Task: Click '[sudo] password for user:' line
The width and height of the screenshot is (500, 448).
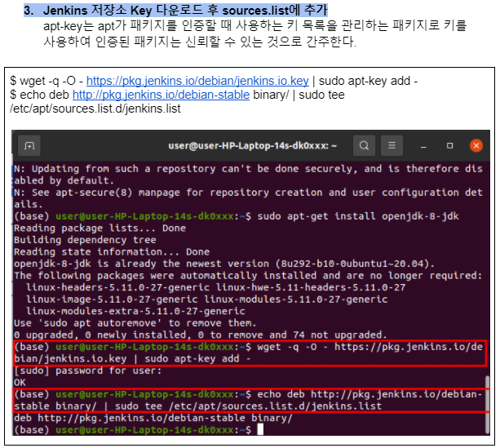Action: point(88,370)
